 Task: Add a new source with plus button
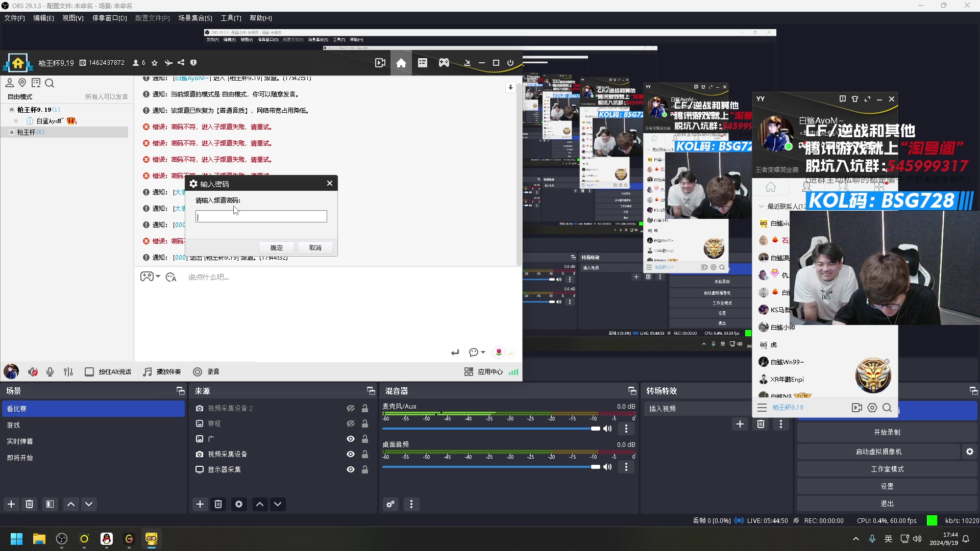[x=200, y=504]
